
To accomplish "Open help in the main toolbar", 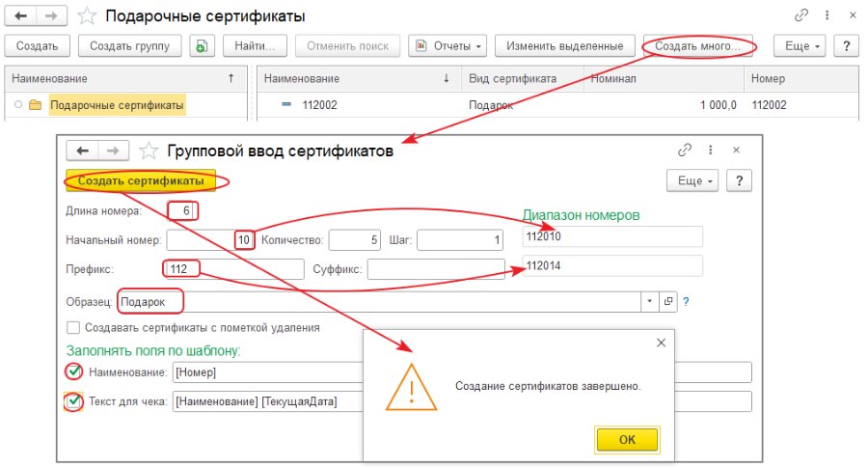I will [x=847, y=46].
